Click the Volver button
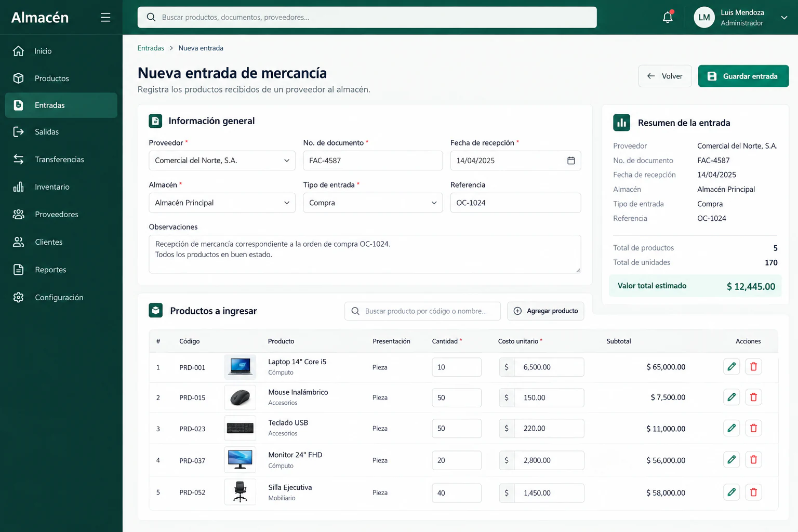The width and height of the screenshot is (798, 532). coord(665,76)
